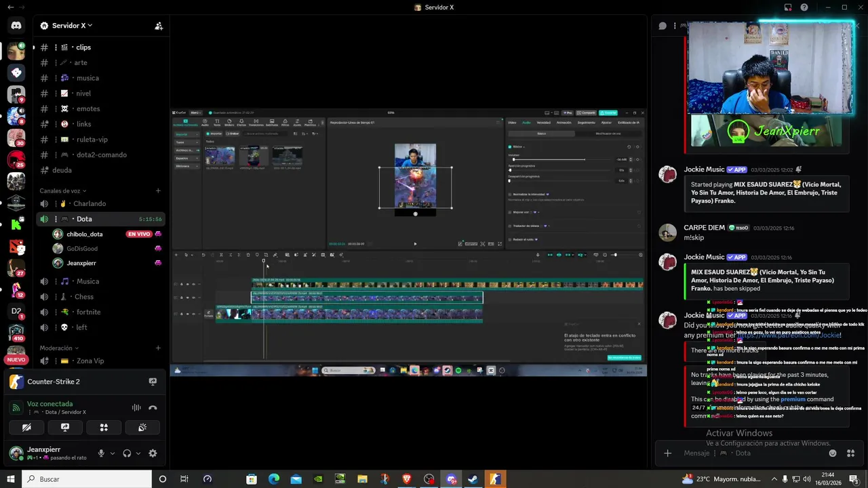Screen dimensions: 868x488
Task: Create channel with plus next to Canales de voz
Action: coord(158,191)
